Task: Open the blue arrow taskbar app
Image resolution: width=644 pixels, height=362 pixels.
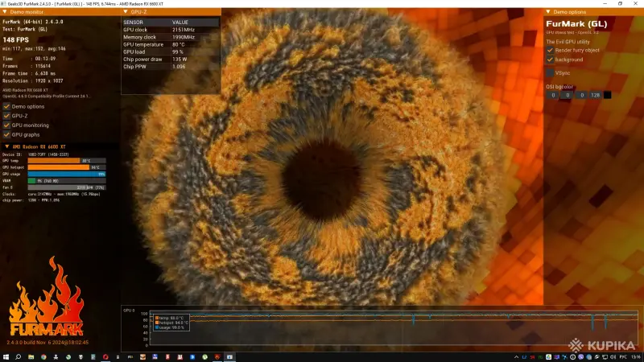Action: tap(192, 357)
